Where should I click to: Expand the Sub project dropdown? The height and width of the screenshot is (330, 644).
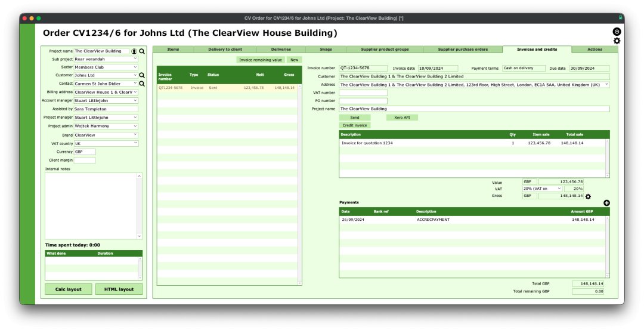[135, 59]
